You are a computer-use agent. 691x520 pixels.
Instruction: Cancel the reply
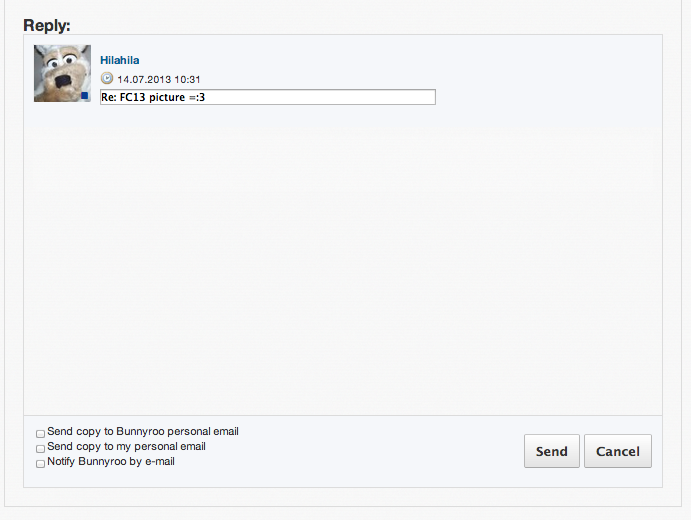617,451
